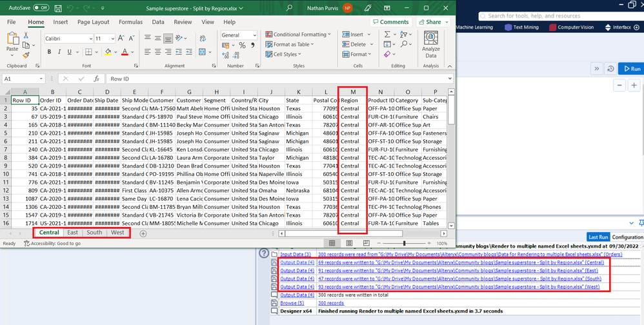Open the font size 11 dropdown
Screen dimensions: 644x325
[x=113, y=39]
